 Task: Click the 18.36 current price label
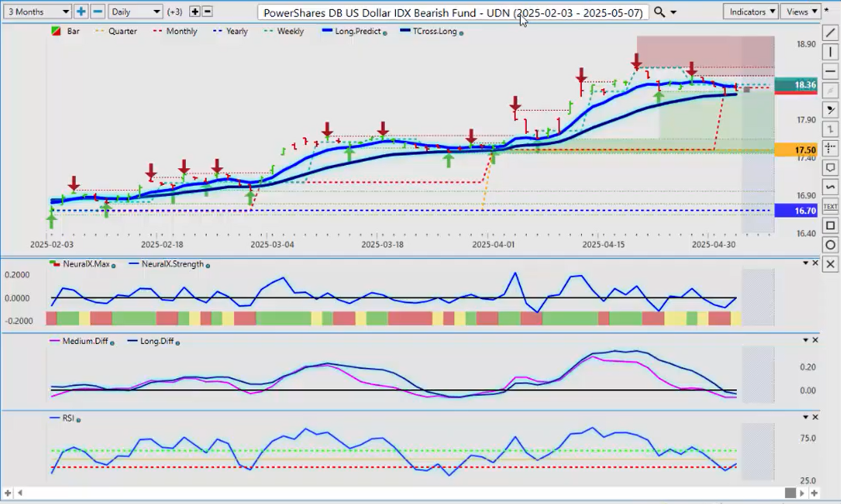point(796,85)
